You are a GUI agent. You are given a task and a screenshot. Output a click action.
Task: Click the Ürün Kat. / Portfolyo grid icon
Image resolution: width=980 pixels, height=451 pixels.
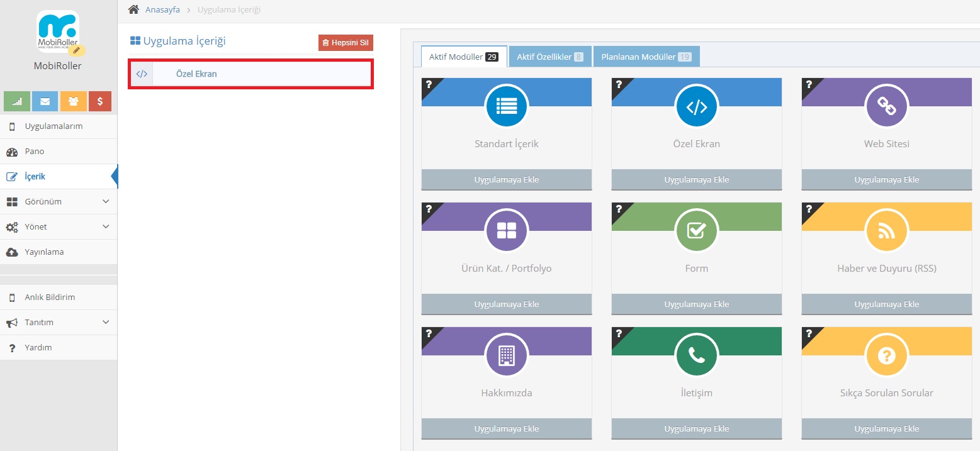click(507, 231)
